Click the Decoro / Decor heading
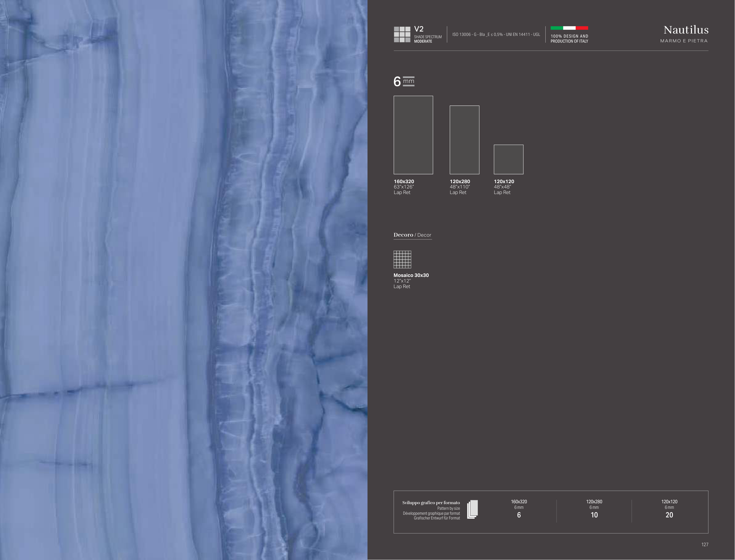 click(412, 235)
